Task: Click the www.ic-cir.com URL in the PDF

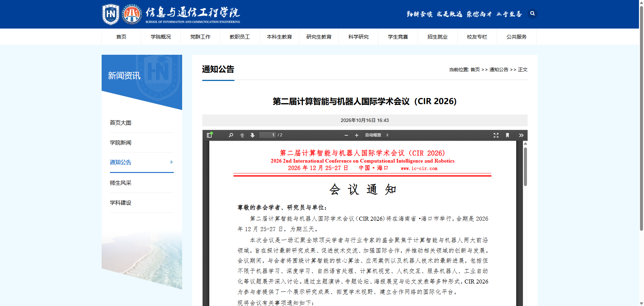Action: (x=419, y=169)
